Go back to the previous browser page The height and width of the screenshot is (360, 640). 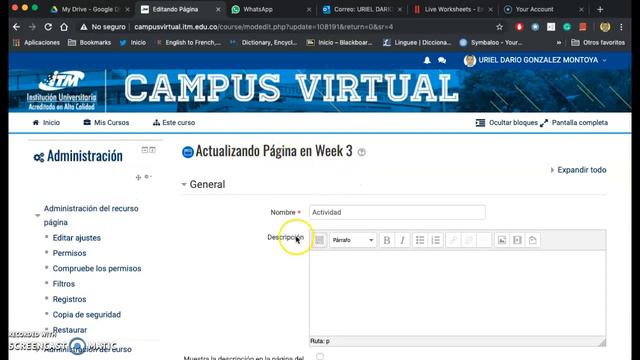[x=16, y=27]
